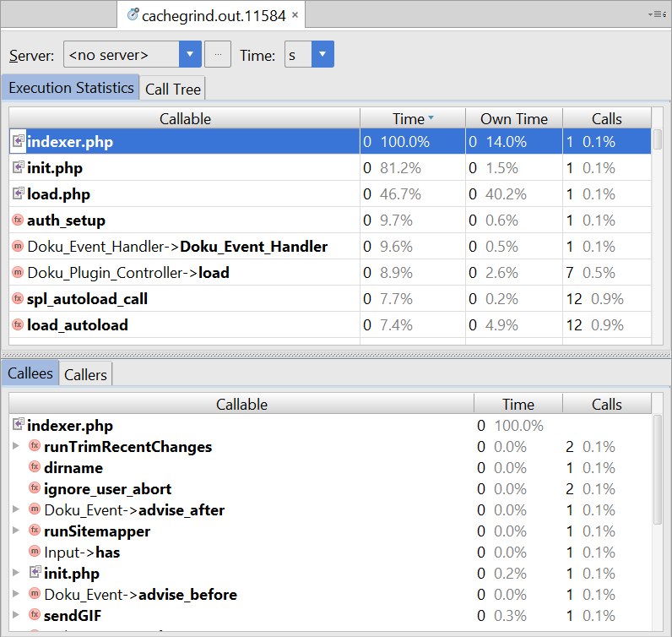This screenshot has height=637, width=672.
Task: Select the Input->has callee row
Action: [x=330, y=552]
